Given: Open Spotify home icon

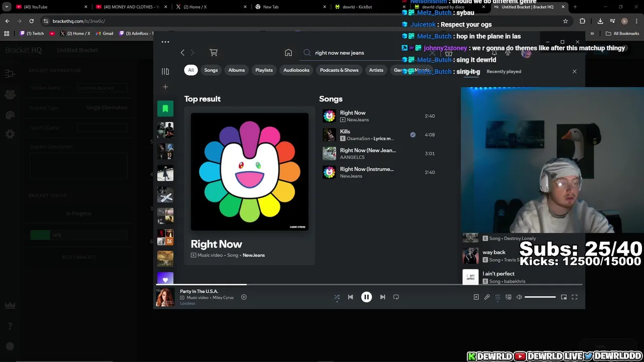Looking at the screenshot, I should (288, 53).
